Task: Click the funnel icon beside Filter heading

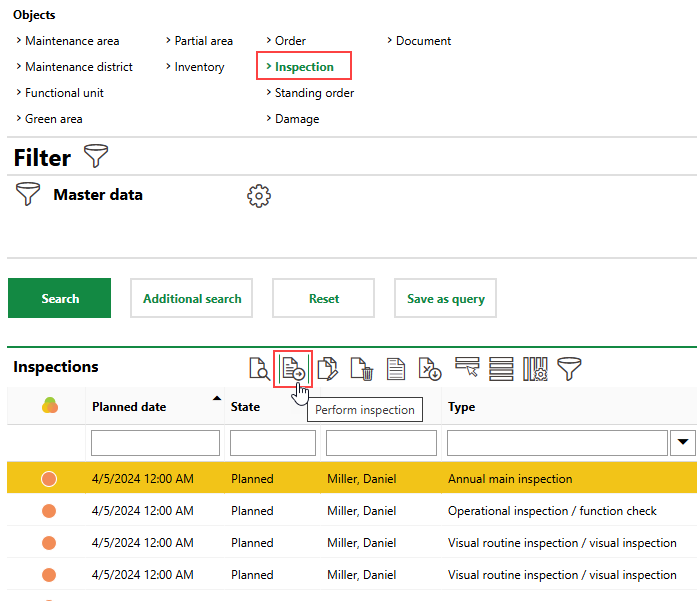Action: (96, 157)
